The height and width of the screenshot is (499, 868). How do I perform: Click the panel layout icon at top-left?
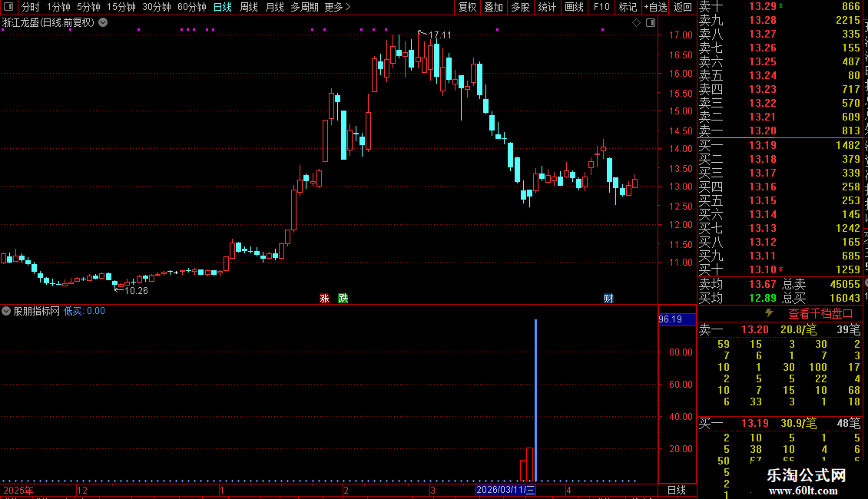[x=8, y=7]
